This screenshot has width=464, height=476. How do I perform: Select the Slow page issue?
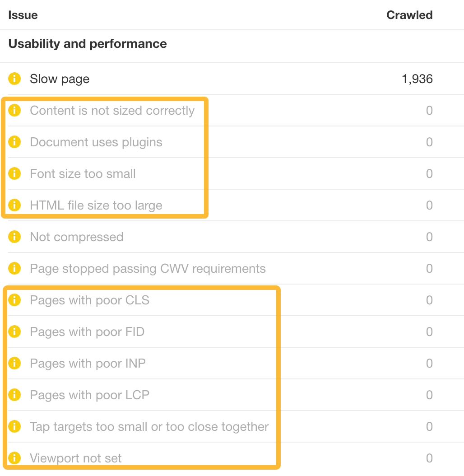pos(59,79)
